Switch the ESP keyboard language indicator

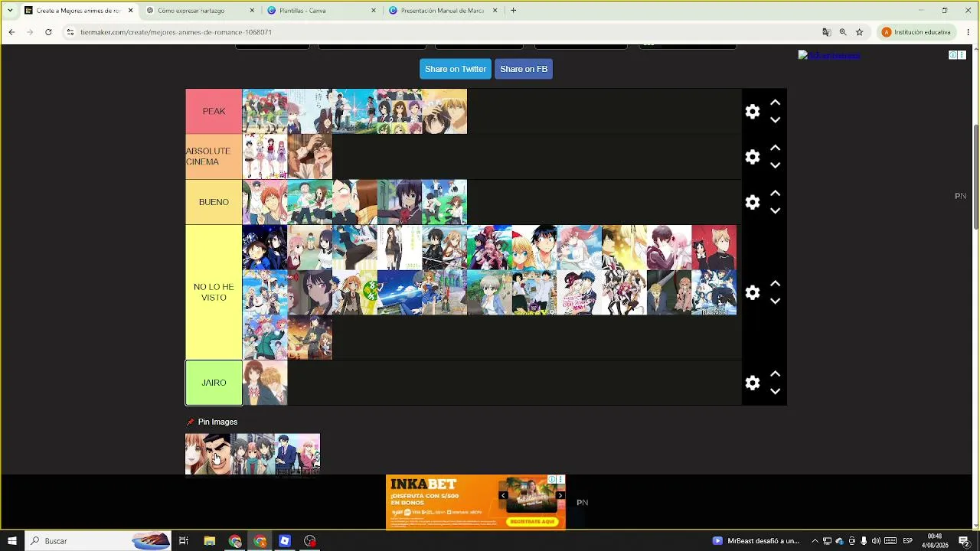click(x=907, y=541)
